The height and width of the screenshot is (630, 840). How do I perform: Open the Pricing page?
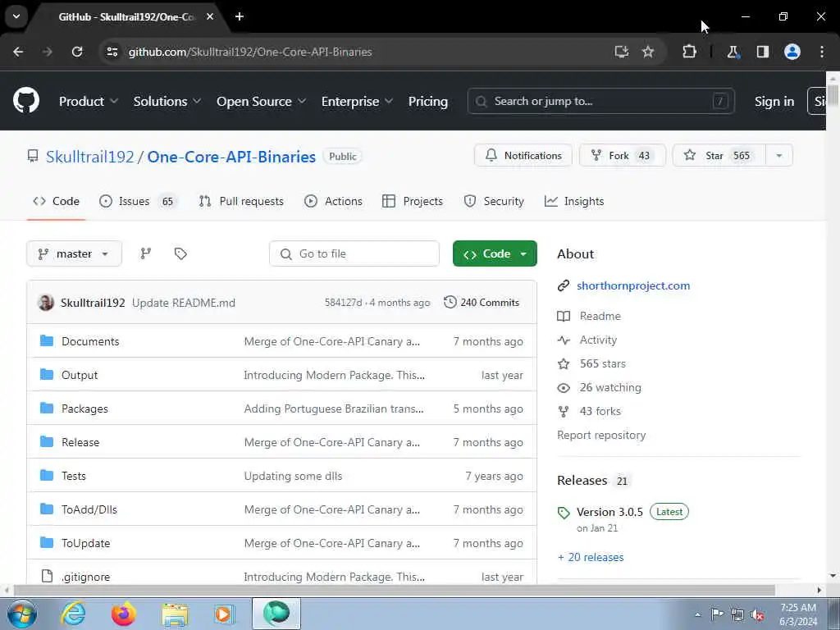click(x=428, y=101)
